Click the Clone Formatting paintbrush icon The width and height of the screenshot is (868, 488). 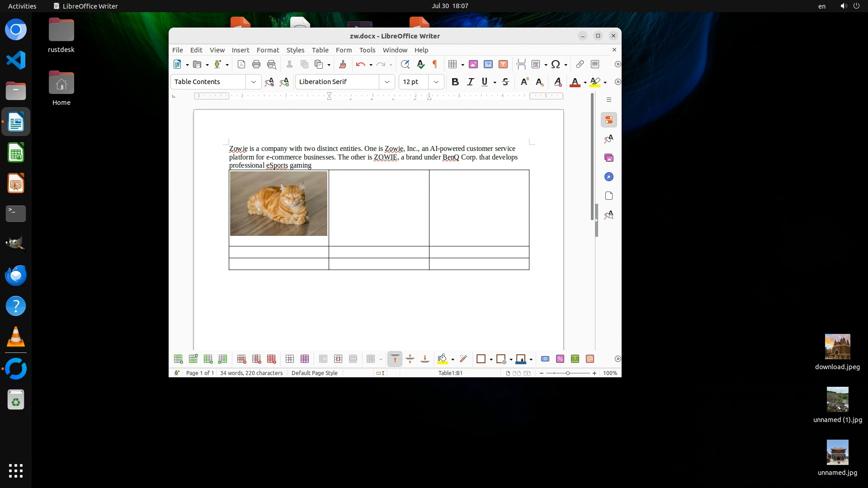342,64
